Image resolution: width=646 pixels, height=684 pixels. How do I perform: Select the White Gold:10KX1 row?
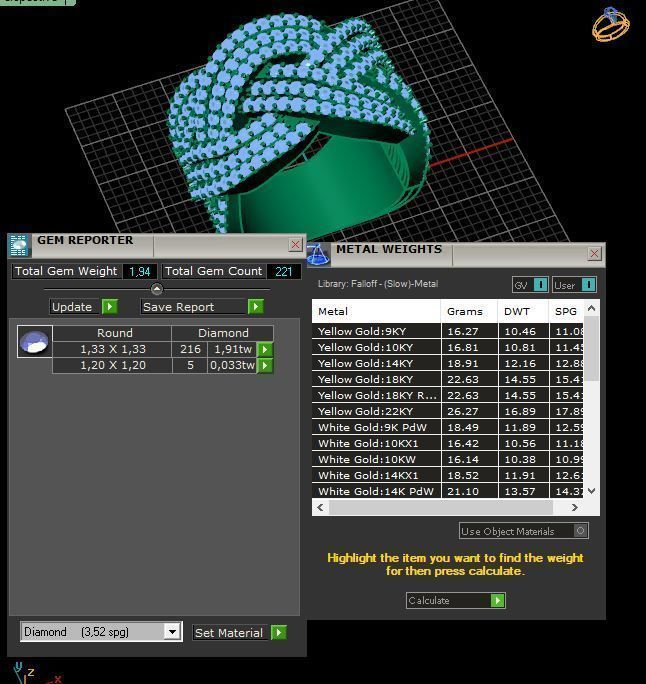tap(448, 444)
